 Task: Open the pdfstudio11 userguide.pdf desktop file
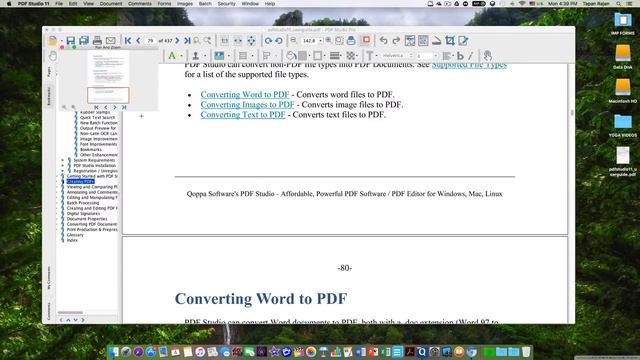622,161
